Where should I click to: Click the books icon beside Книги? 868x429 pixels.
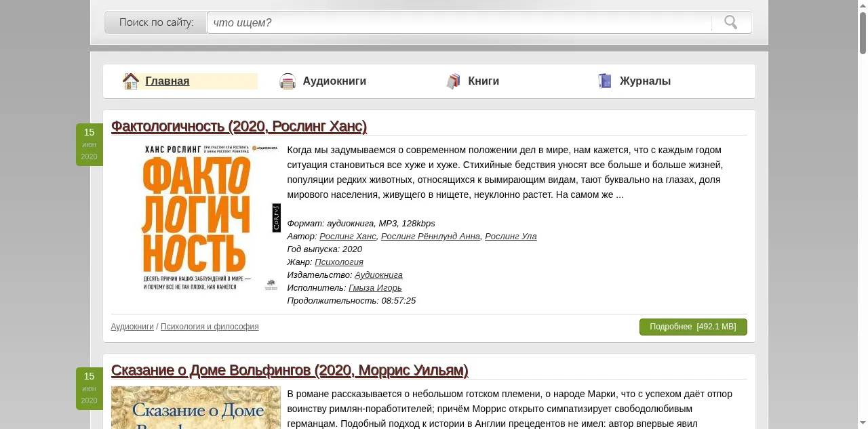(453, 81)
